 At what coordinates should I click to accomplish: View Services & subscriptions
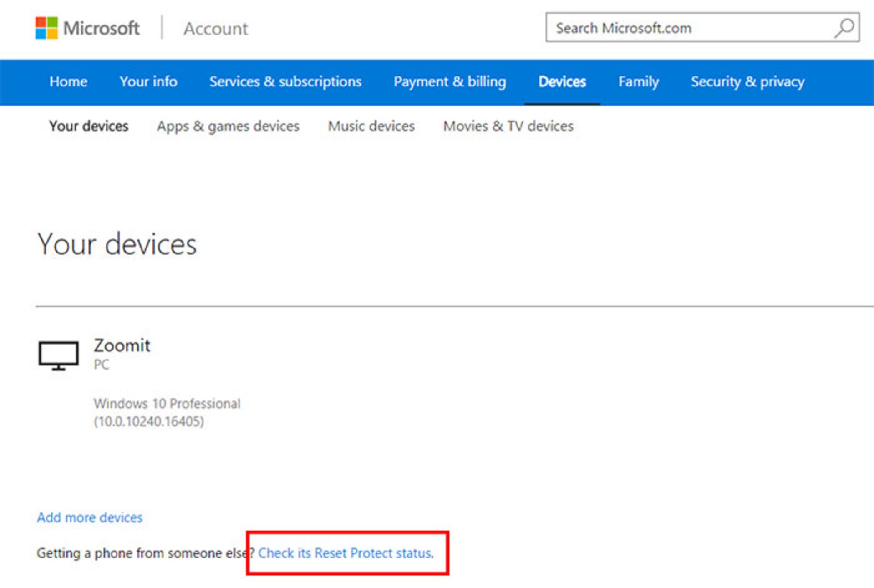(x=285, y=82)
